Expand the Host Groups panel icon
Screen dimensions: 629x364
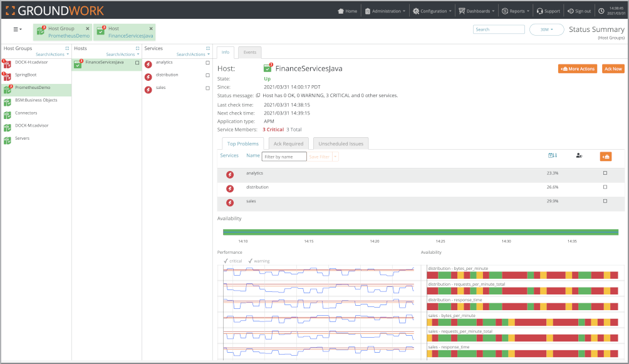(67, 48)
